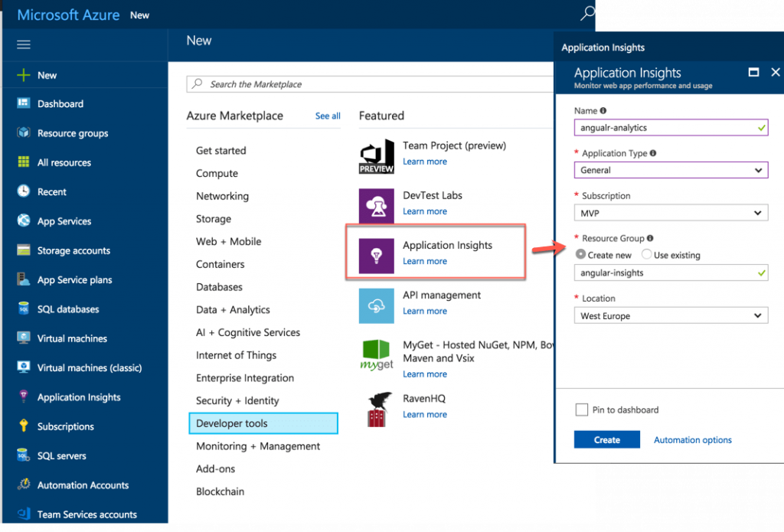Click See all marketplace link
This screenshot has height=532, width=784.
(328, 116)
